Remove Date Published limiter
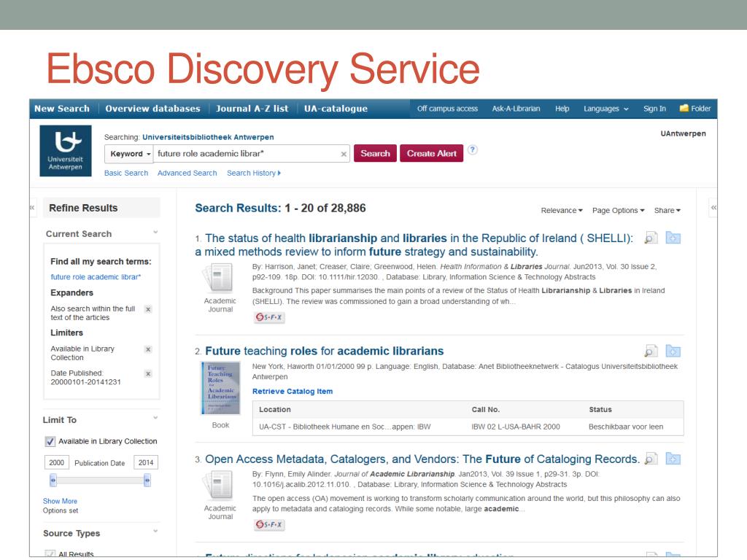Screen dimensions: 747x560 click(148, 374)
